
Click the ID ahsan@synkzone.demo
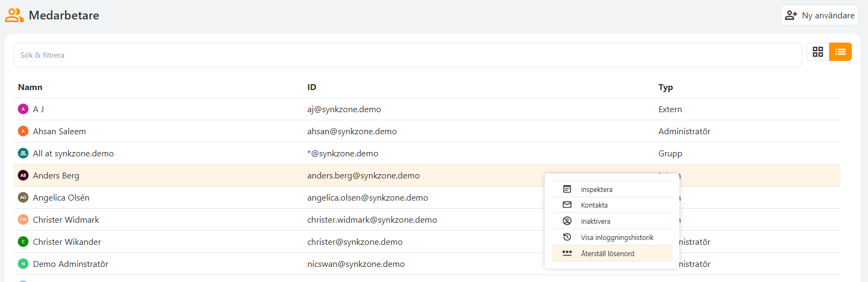click(x=352, y=131)
